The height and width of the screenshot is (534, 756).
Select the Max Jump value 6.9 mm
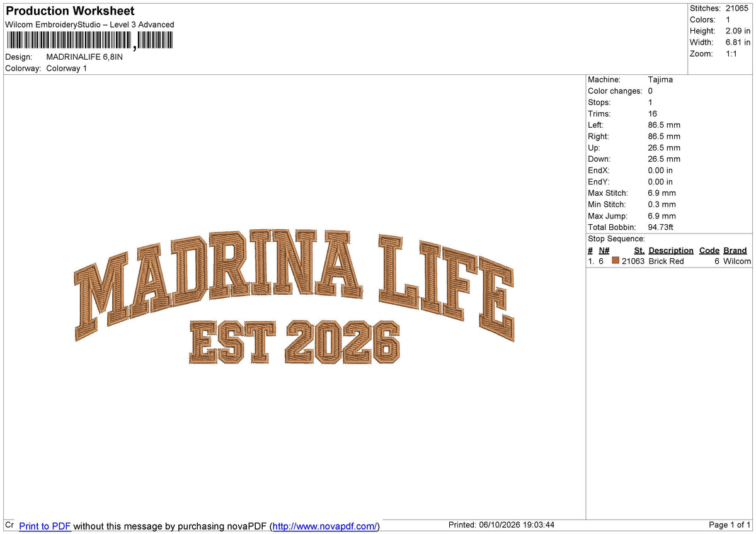(661, 215)
